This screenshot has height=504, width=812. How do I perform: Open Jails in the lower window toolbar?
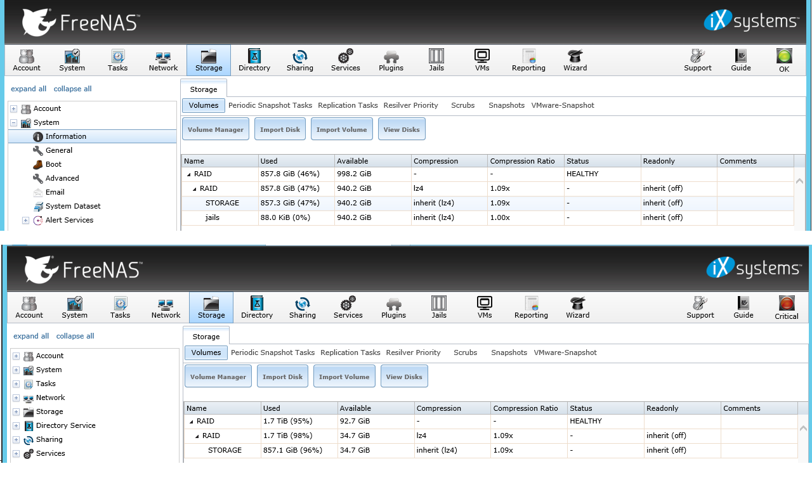point(439,307)
